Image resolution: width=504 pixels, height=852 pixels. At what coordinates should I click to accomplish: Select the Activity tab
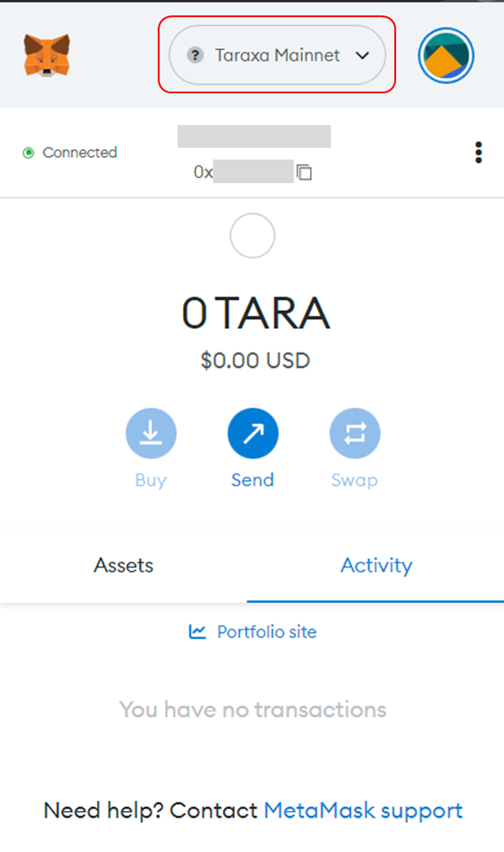click(x=375, y=565)
